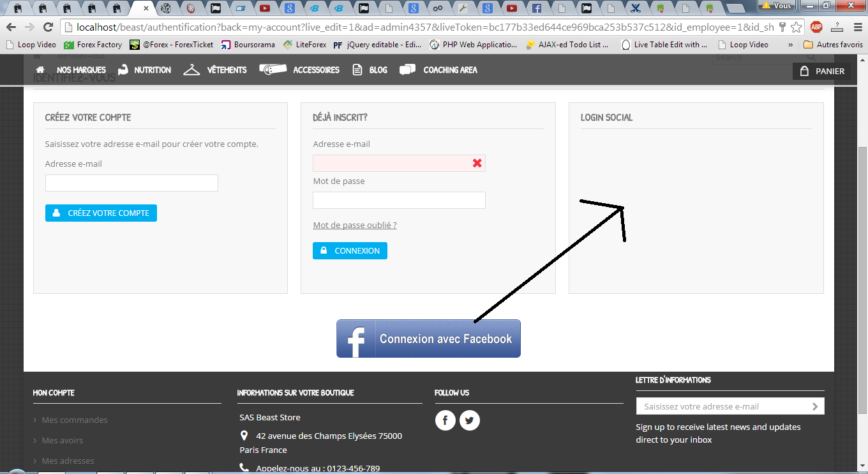Click the SAS Beast Store text

(x=270, y=417)
